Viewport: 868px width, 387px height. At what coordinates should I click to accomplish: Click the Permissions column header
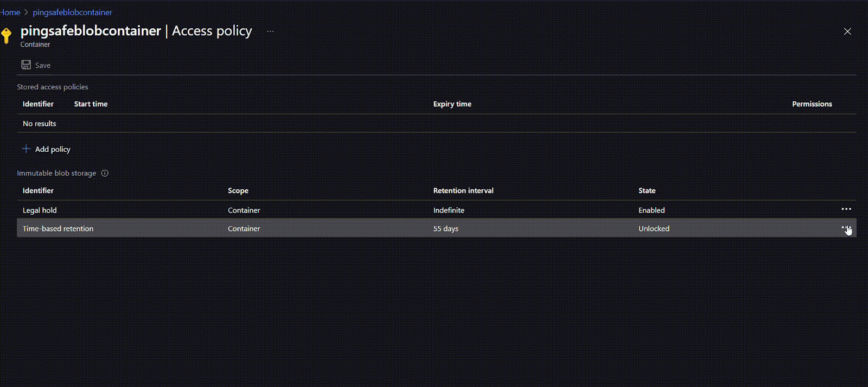[812, 104]
